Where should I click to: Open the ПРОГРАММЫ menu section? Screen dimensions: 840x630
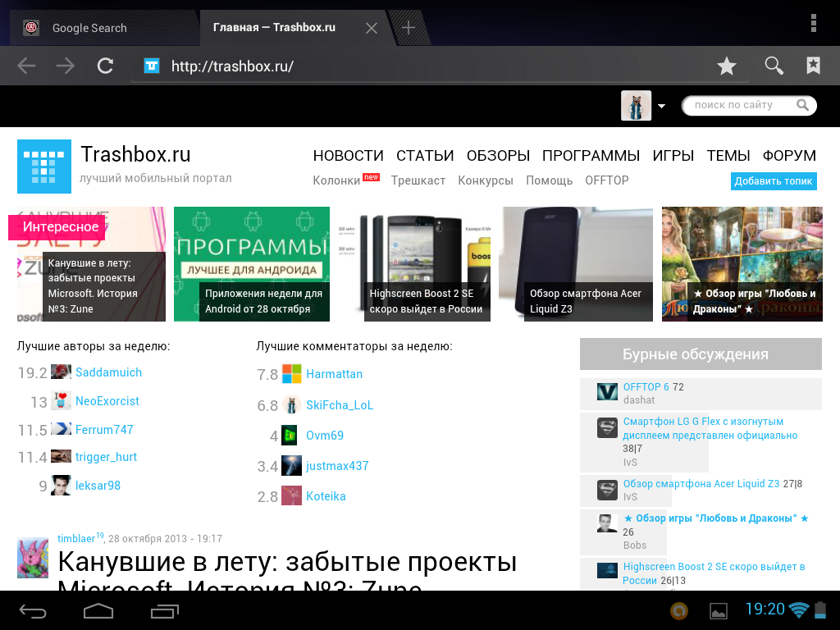point(591,156)
